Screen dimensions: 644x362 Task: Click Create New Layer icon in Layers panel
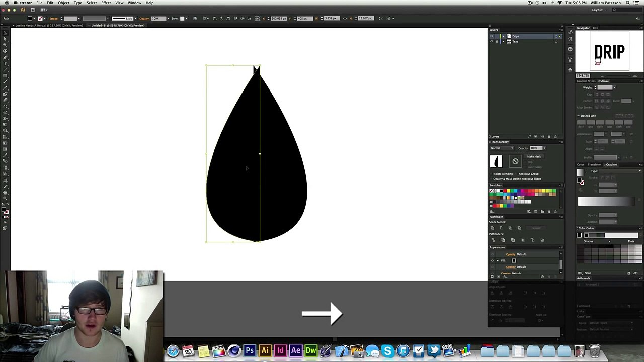tap(549, 137)
